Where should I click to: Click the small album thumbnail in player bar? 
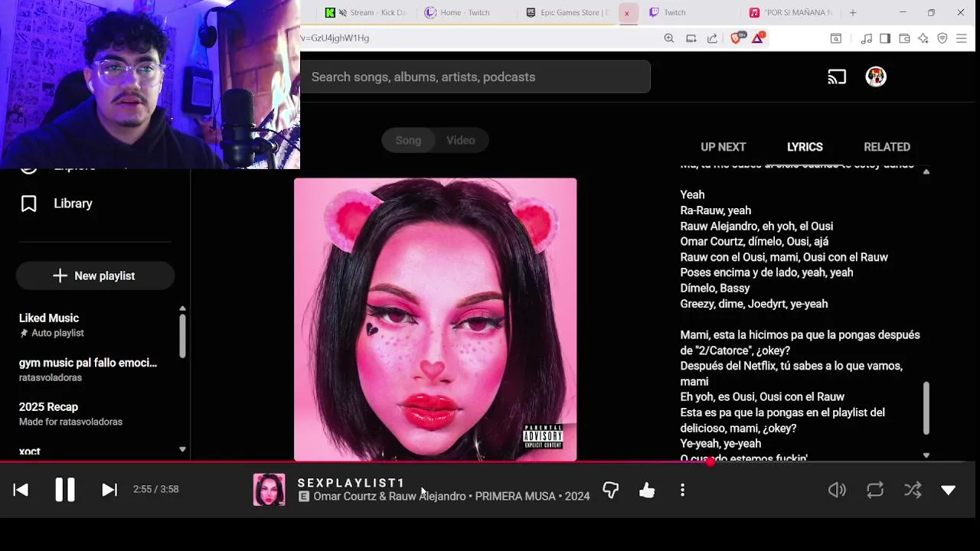[x=269, y=490]
